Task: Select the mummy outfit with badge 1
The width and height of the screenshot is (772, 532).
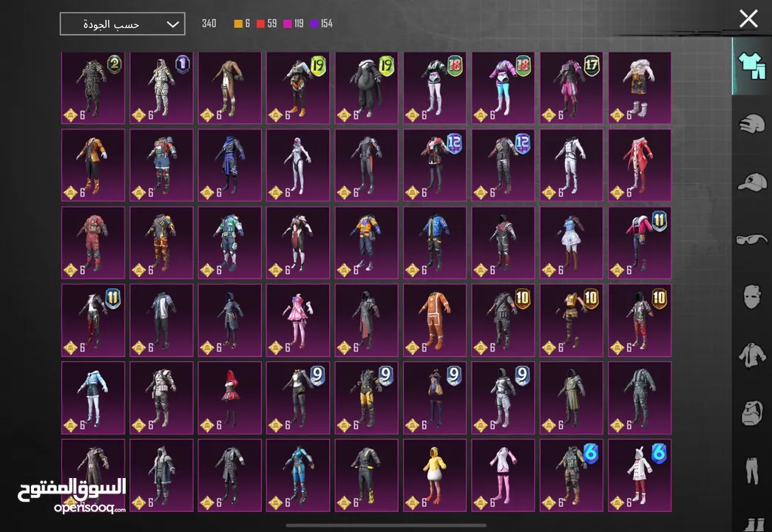Action: [x=161, y=88]
